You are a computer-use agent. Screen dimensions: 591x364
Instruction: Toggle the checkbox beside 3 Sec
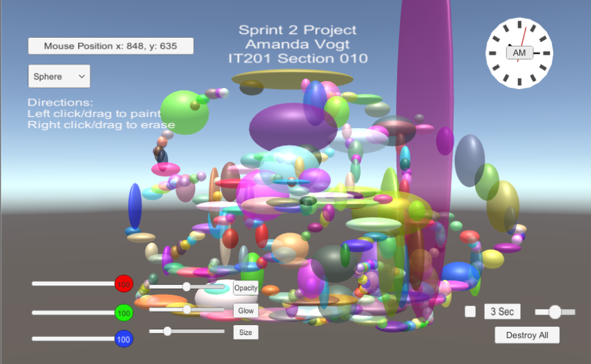(x=470, y=311)
